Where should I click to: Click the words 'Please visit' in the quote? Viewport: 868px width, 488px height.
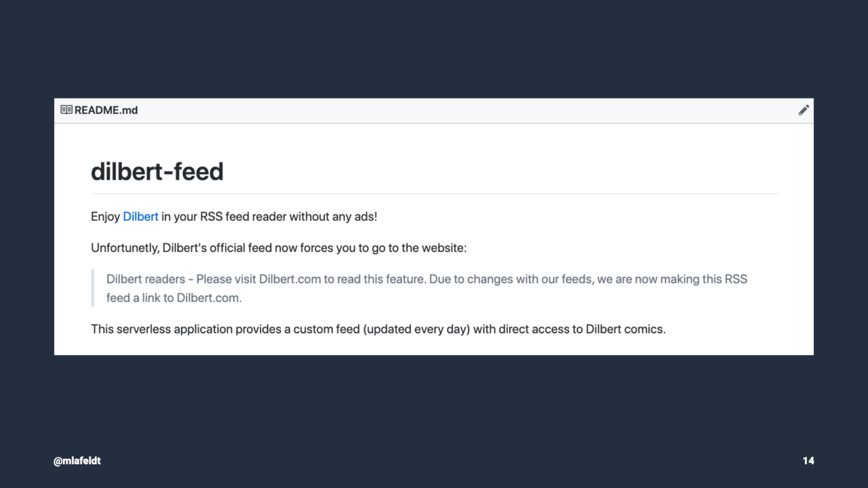(x=226, y=279)
